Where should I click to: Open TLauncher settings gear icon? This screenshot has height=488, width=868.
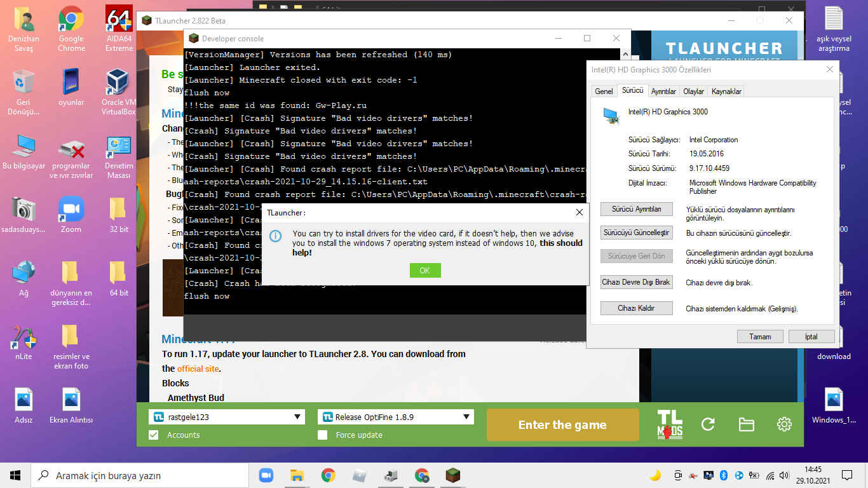pyautogui.click(x=784, y=424)
